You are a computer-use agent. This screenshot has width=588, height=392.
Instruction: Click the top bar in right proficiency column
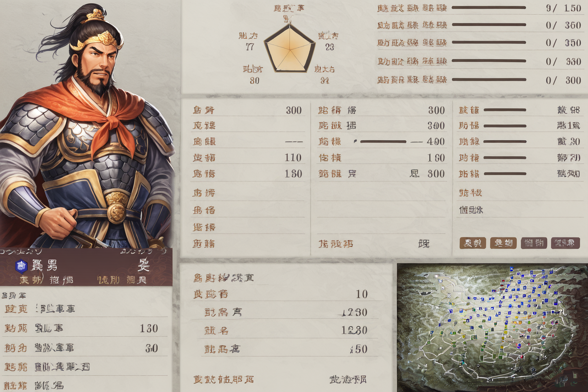(505, 110)
